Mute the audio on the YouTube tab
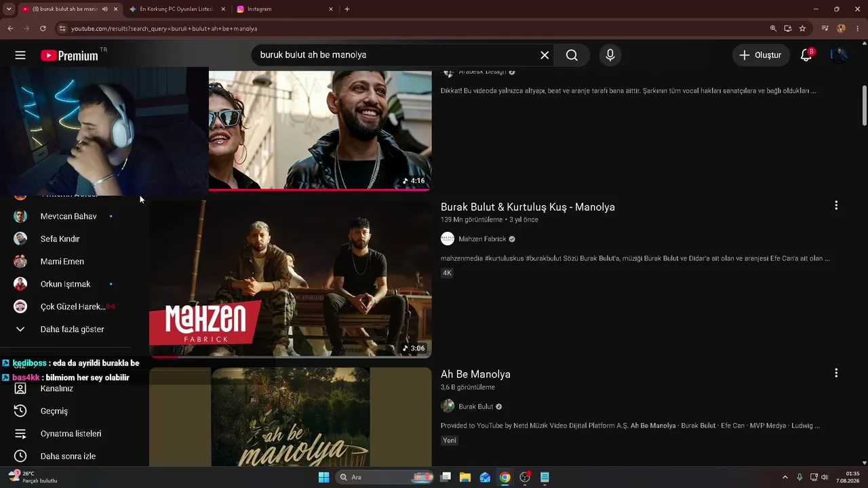Screen dimensions: 868x488 pos(104,9)
